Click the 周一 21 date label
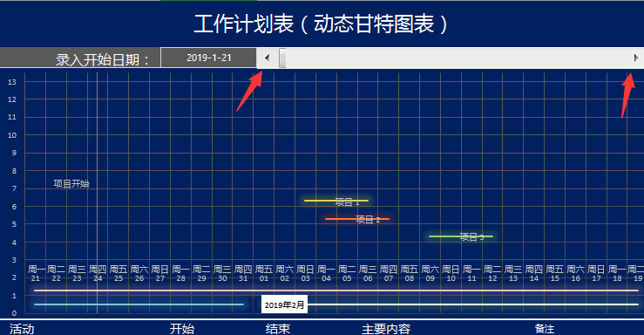Viewport: 644px width, 335px height. (x=36, y=273)
